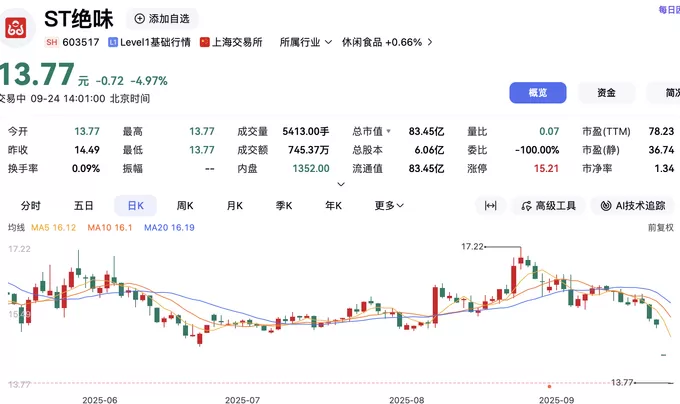Click the SH exchange badge icon
This screenshot has height=404, width=680.
[52, 42]
